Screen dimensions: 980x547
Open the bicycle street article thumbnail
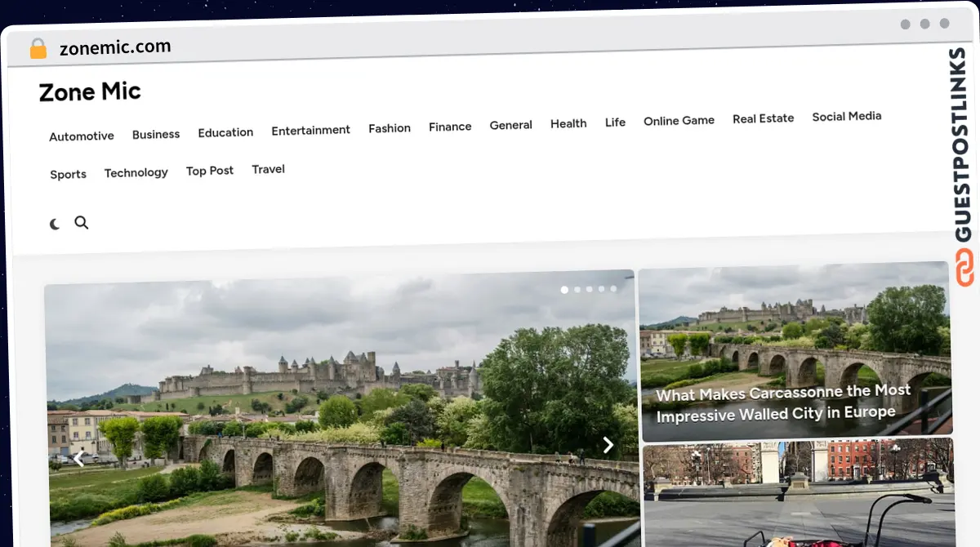[798, 494]
